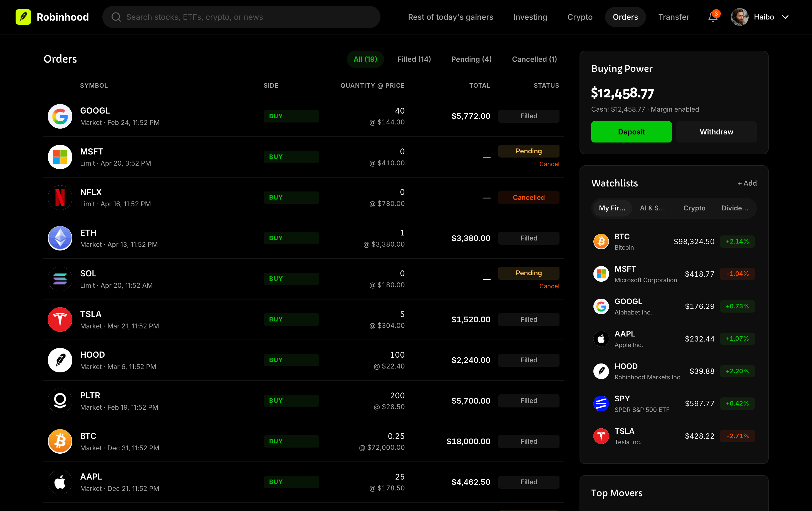Image resolution: width=812 pixels, height=511 pixels.
Task: Click the Microsoft icon in watchlist
Action: pyautogui.click(x=601, y=274)
